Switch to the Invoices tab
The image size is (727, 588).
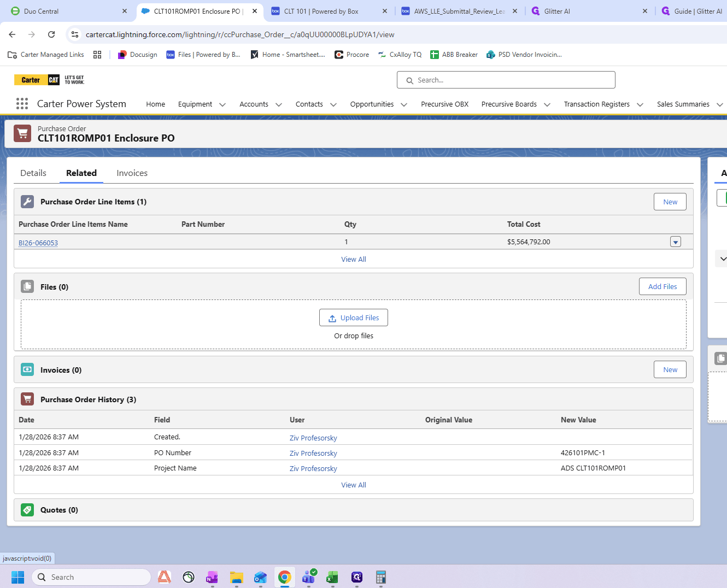point(132,173)
